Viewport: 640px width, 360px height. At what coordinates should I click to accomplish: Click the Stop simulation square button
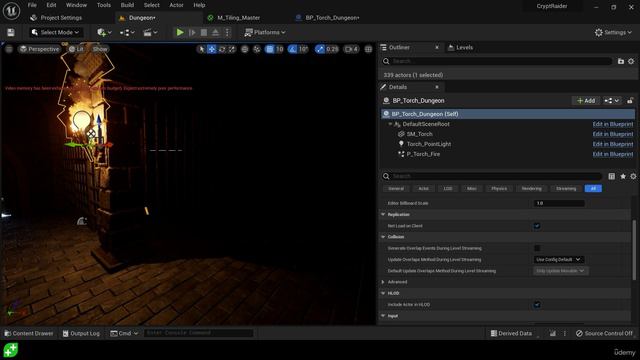(204, 32)
